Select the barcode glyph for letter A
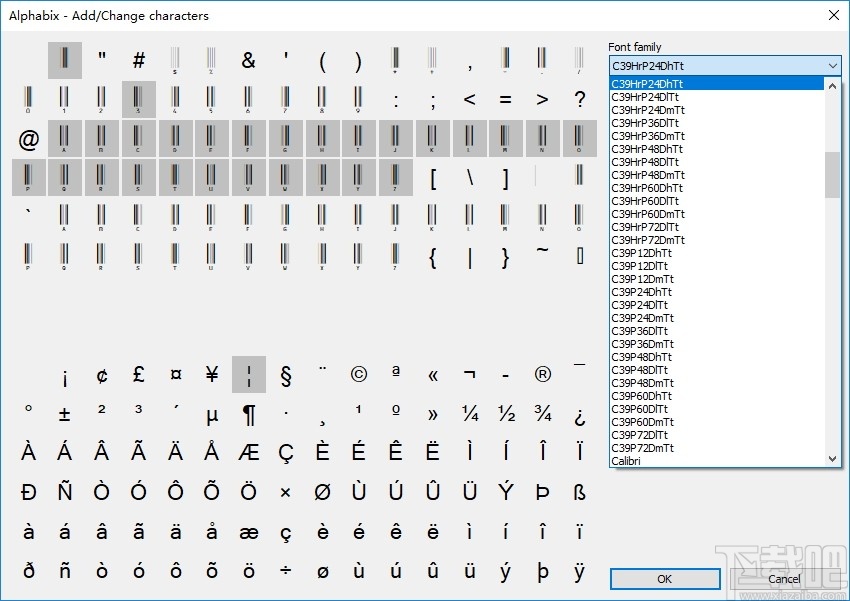Screen dimensions: 850x601 click(x=64, y=138)
